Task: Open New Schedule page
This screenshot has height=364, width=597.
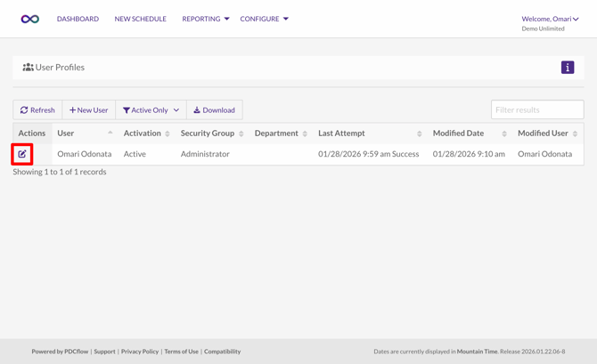Action: (141, 19)
